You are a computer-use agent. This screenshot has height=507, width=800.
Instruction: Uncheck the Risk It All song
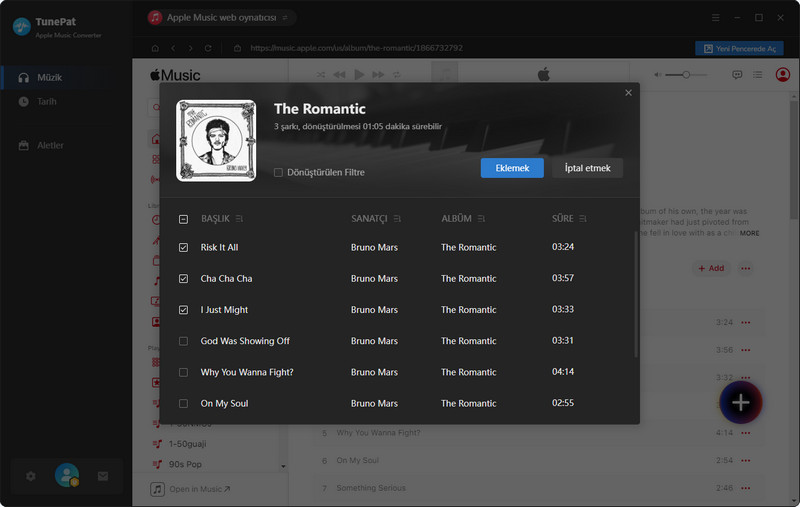[183, 247]
